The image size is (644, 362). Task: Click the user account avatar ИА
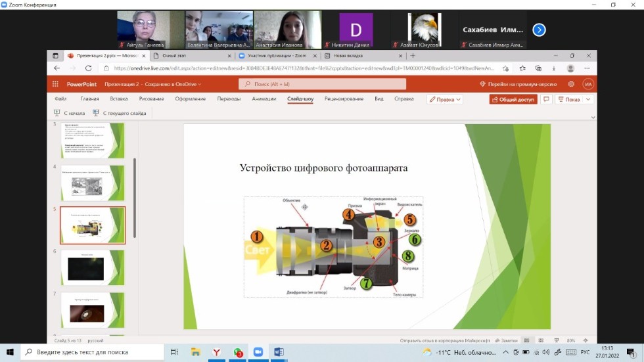click(587, 84)
